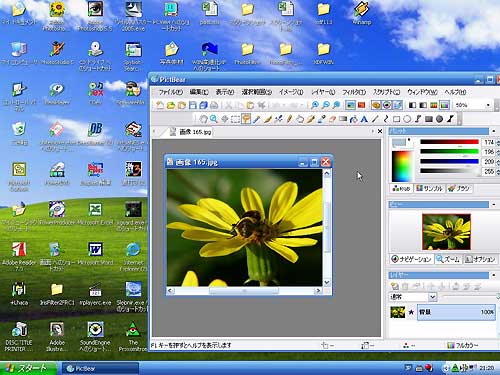Select the blue Pen tool
500x375 pixels.
click(x=257, y=119)
